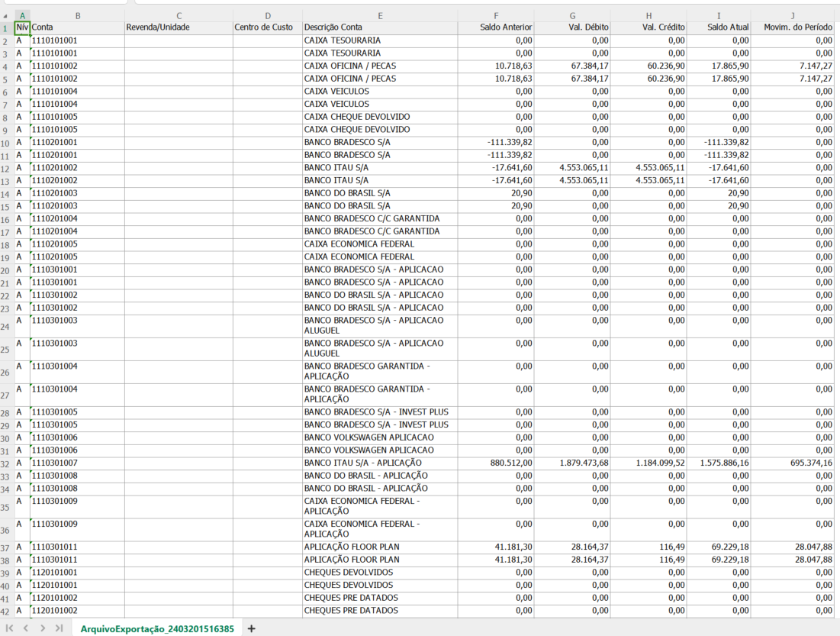Image resolution: width=840 pixels, height=636 pixels.
Task: Jump to the first sheet with the navigation arrow
Action: (9, 628)
